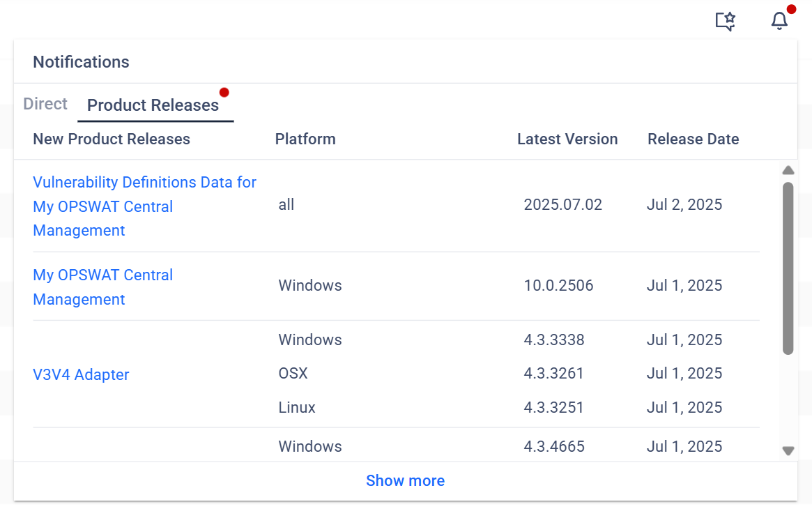Click the OSX platform cell
Image resolution: width=812 pixels, height=518 pixels.
click(293, 374)
